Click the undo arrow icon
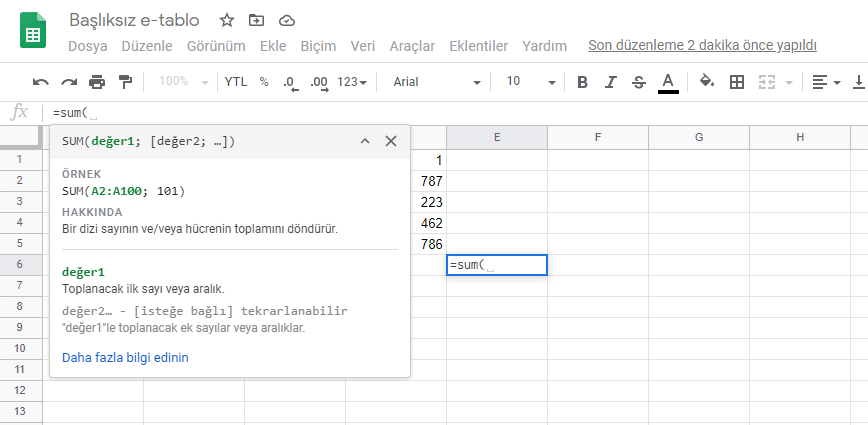The image size is (868, 425). (x=41, y=82)
